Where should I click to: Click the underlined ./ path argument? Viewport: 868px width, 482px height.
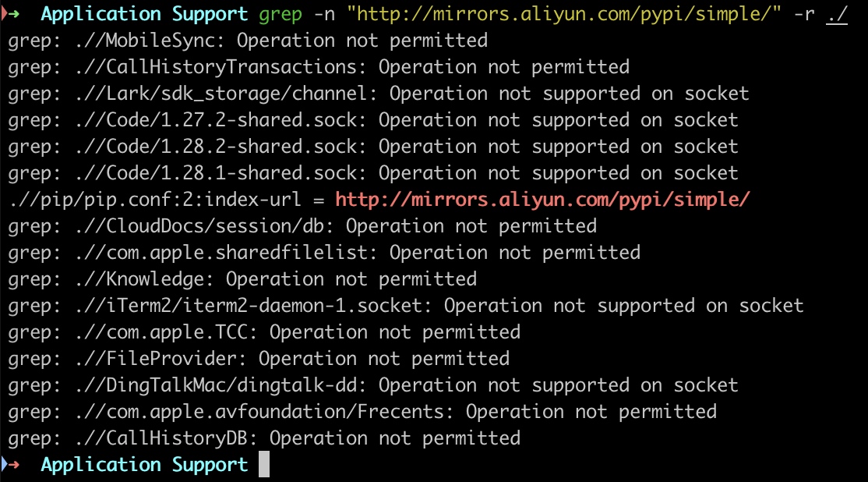point(836,14)
